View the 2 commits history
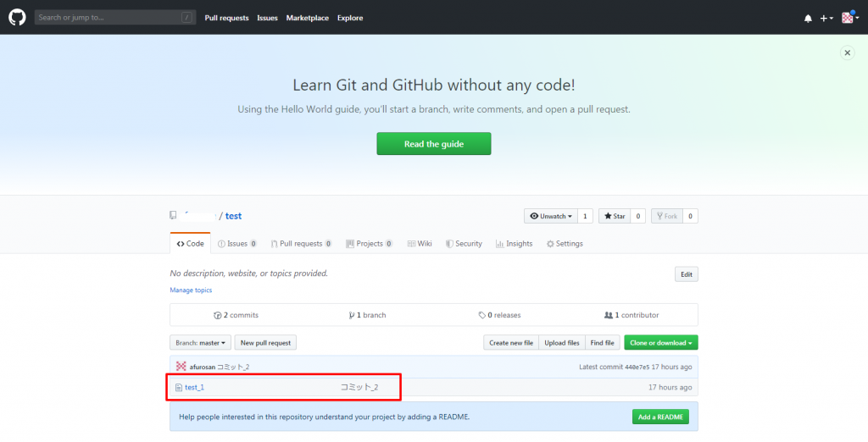 click(x=236, y=315)
